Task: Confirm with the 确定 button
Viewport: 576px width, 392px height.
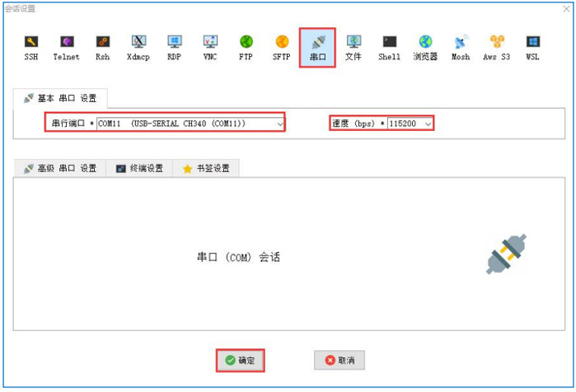Action: coord(241,361)
